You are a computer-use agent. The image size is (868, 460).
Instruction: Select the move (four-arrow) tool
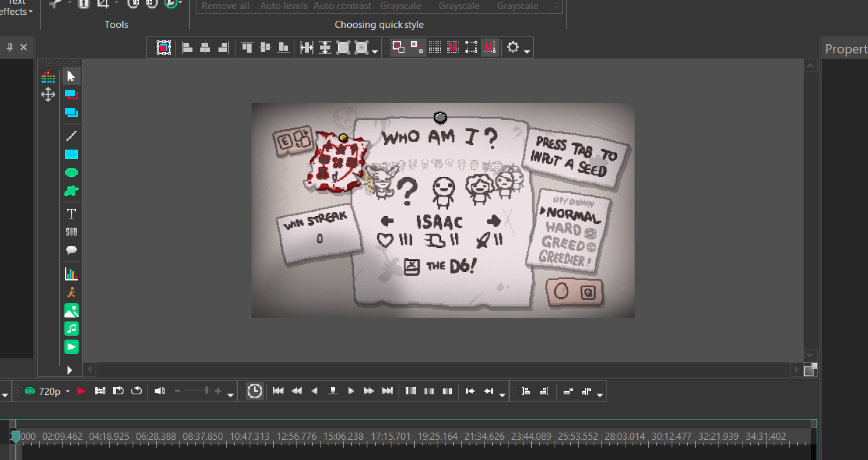pyautogui.click(x=48, y=95)
